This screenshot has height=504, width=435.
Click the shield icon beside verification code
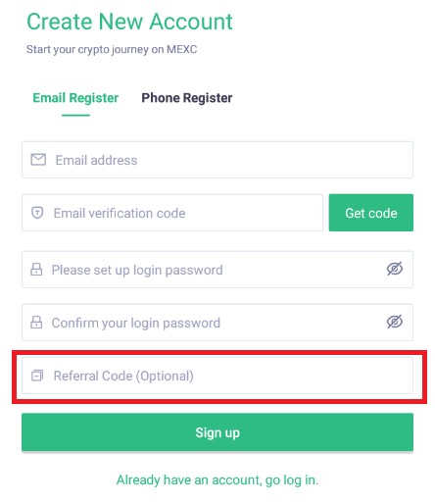(37, 213)
